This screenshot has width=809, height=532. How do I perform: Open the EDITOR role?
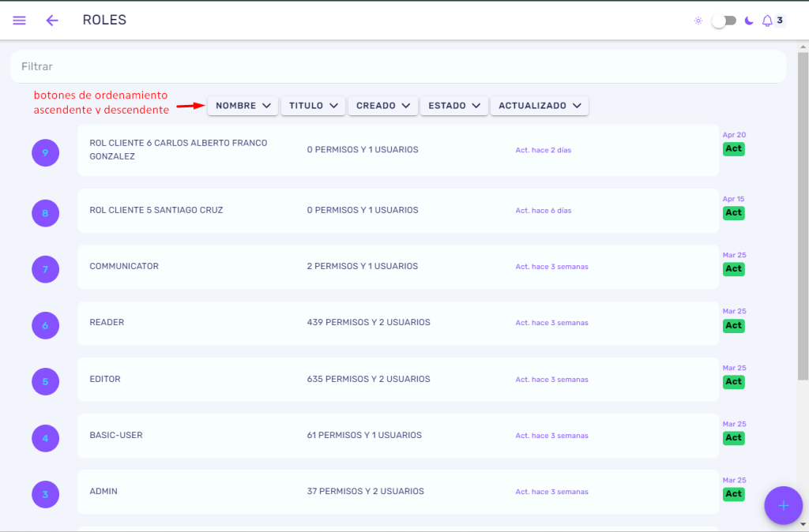[x=398, y=380]
